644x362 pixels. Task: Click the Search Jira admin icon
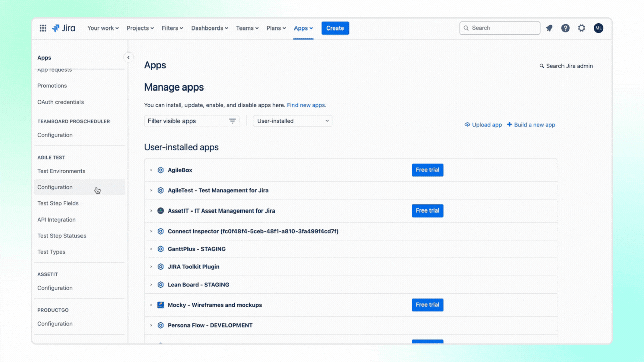[x=542, y=66]
